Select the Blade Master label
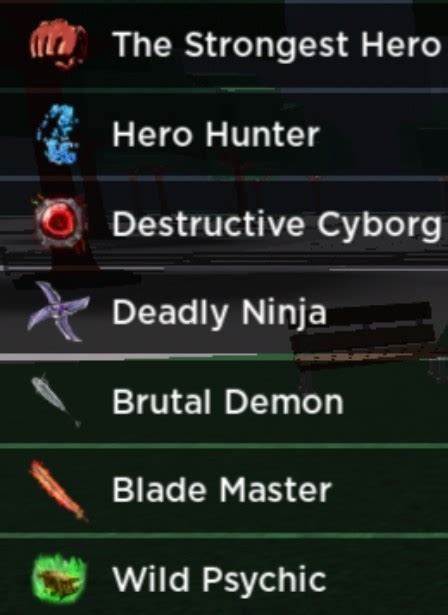This screenshot has width=448, height=615. (x=222, y=489)
